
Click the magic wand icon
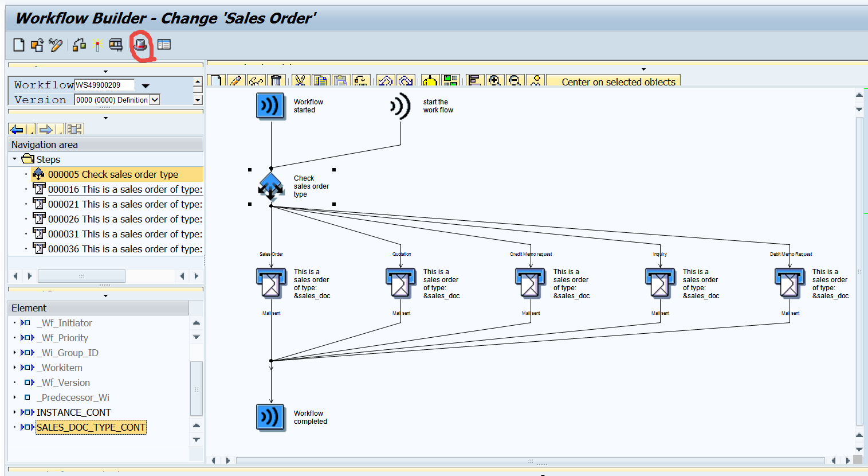tap(97, 45)
